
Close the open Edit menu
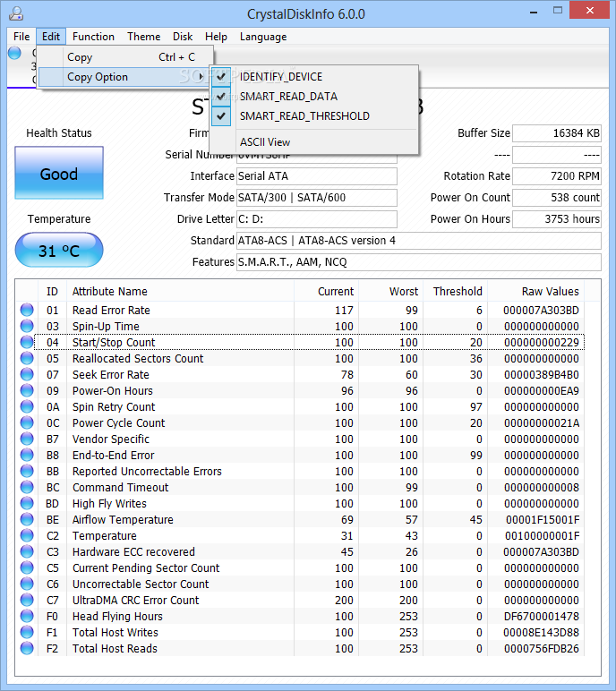coord(51,37)
